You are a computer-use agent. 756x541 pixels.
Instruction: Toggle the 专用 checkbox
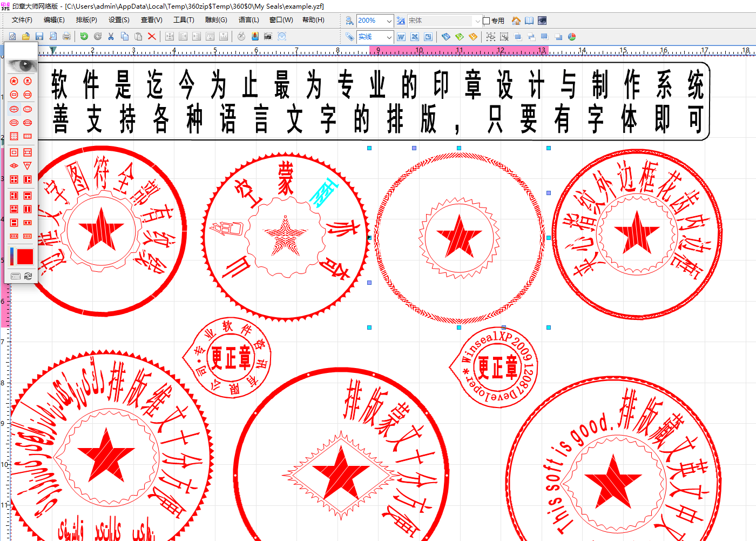487,21
